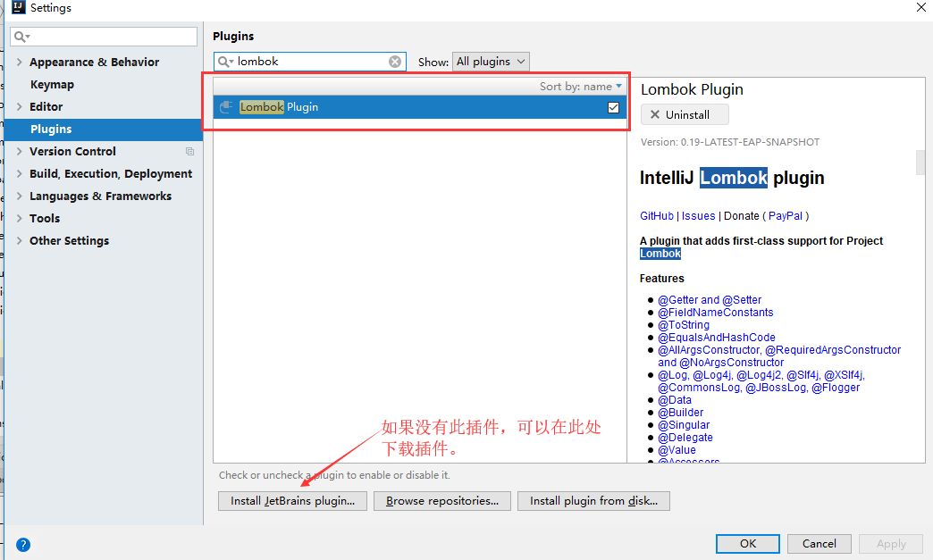
Task: Open the @EqualsAndHashCode link
Action: (x=717, y=338)
